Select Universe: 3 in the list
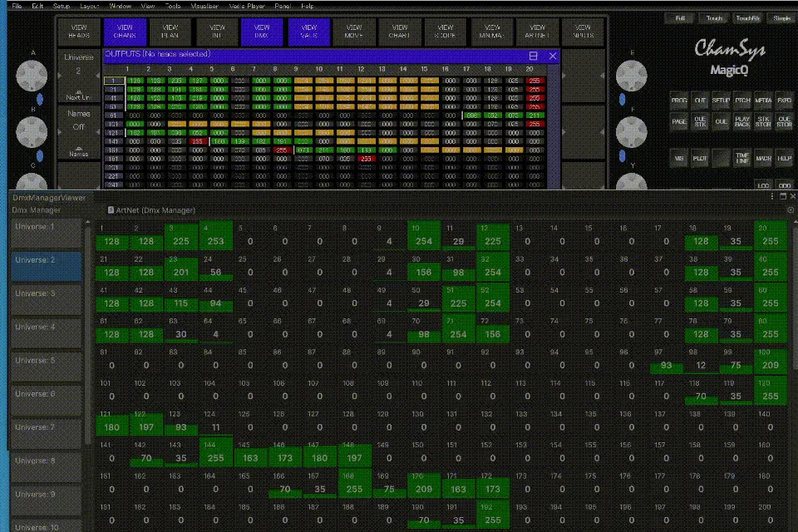 pos(46,293)
